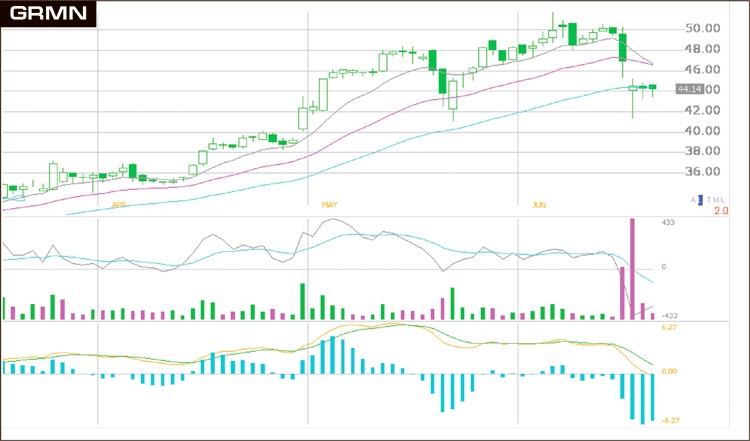Click the 'M' letter in timeframe selector
The image size is (750, 441).
[716, 200]
